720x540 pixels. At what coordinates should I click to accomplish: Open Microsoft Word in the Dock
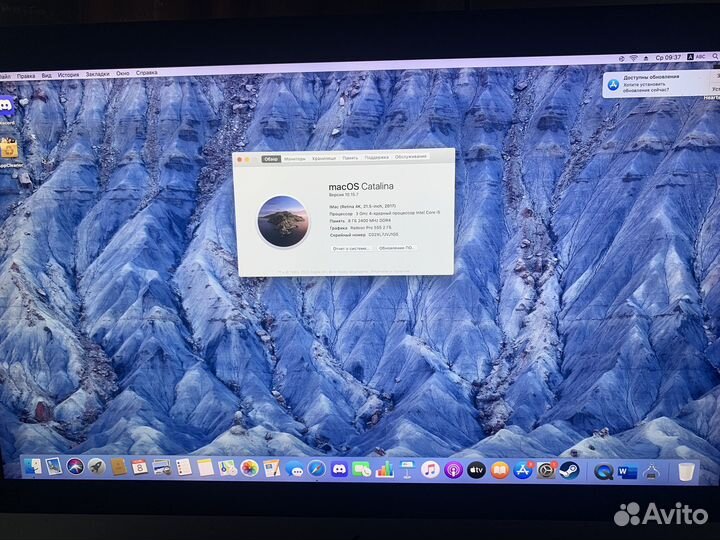[627, 472]
